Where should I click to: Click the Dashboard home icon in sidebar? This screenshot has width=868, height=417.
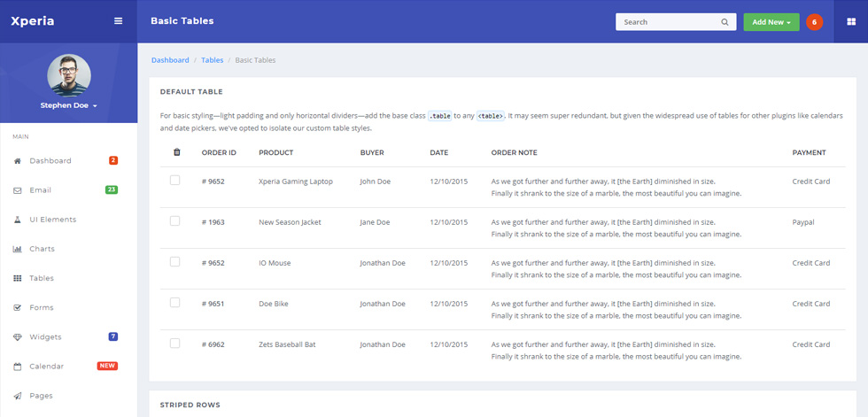[17, 161]
